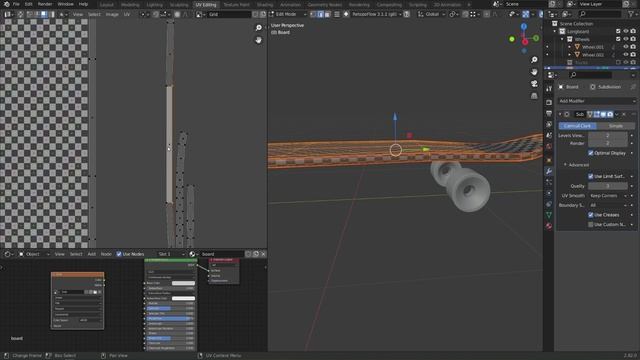Remove the Subdivision modifier with X
This screenshot has width=640, height=360.
pyautogui.click(x=624, y=114)
